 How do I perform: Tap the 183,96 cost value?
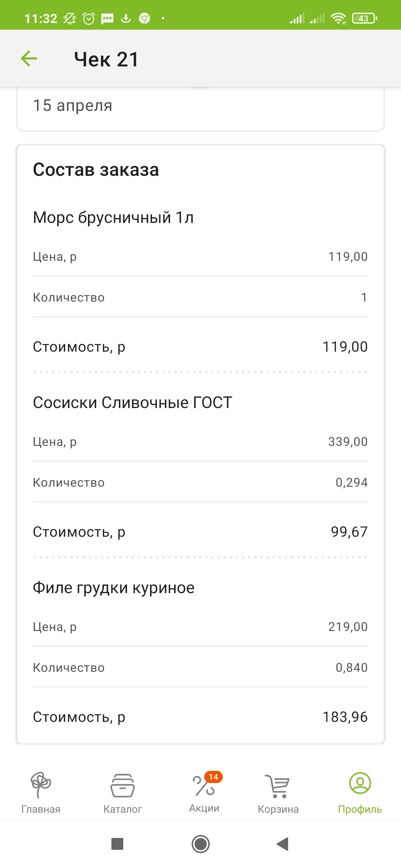click(x=345, y=717)
